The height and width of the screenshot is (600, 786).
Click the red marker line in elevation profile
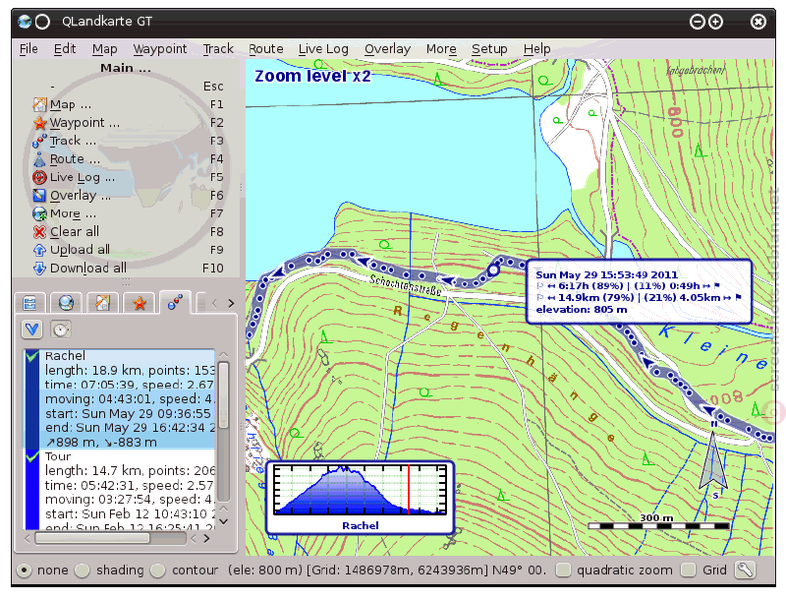tap(409, 490)
